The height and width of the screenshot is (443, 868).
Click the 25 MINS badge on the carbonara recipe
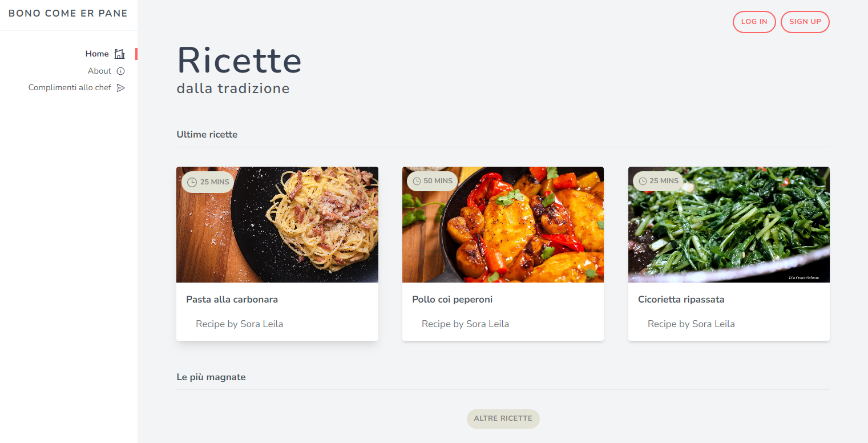(x=207, y=182)
